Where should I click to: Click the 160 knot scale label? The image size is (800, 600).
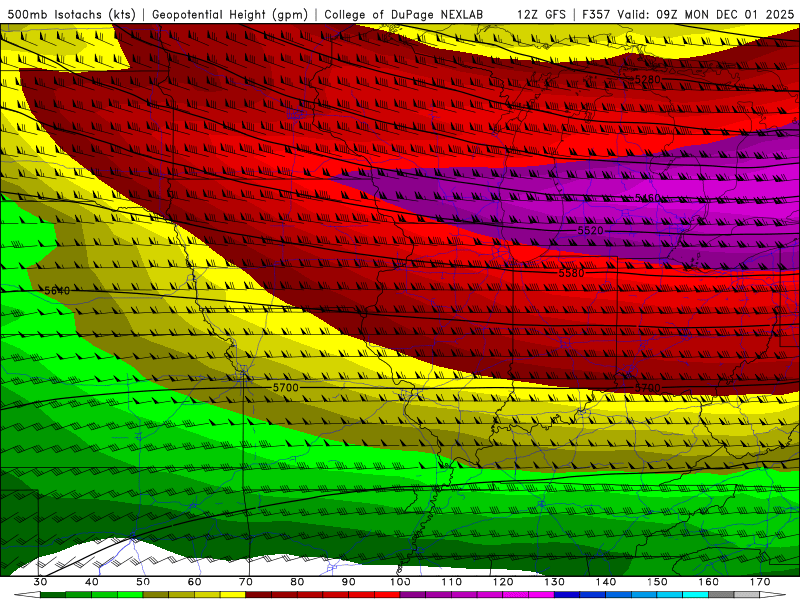(x=709, y=582)
